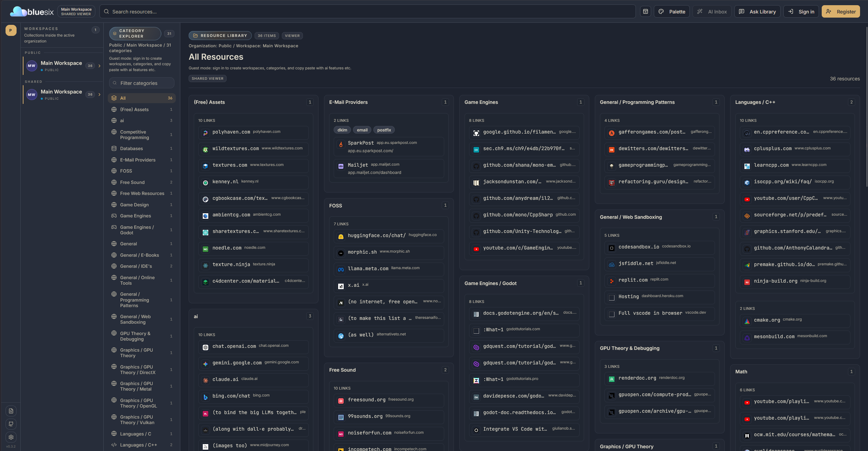Click the chat.openai.com favicon
The height and width of the screenshot is (451, 868).
(206, 347)
